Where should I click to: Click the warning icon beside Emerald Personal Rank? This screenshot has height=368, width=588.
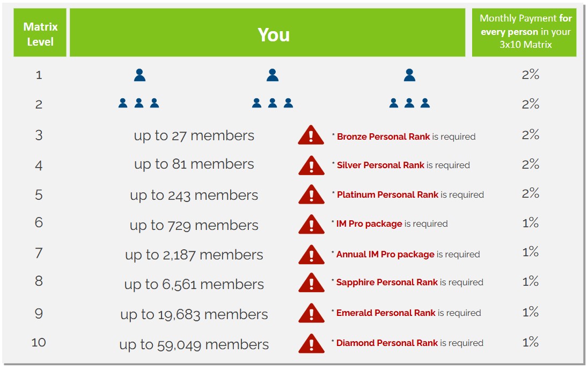point(311,313)
